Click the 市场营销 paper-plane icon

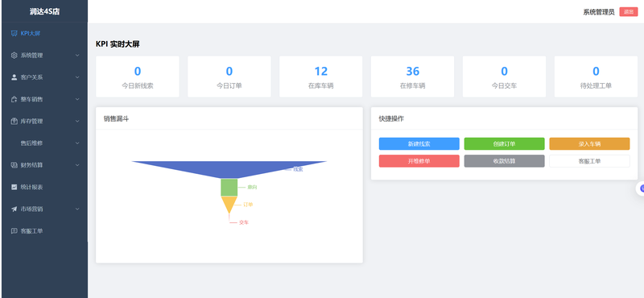point(14,209)
